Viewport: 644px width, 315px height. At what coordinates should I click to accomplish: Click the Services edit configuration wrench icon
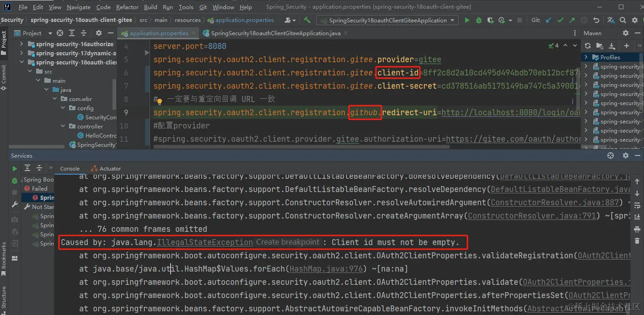[x=15, y=205]
